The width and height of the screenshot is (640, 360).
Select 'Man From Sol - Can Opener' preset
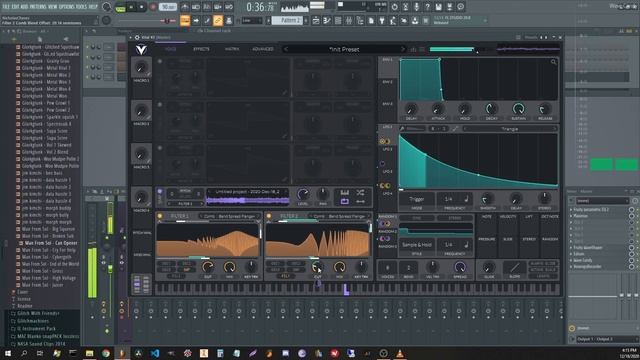[x=51, y=243]
